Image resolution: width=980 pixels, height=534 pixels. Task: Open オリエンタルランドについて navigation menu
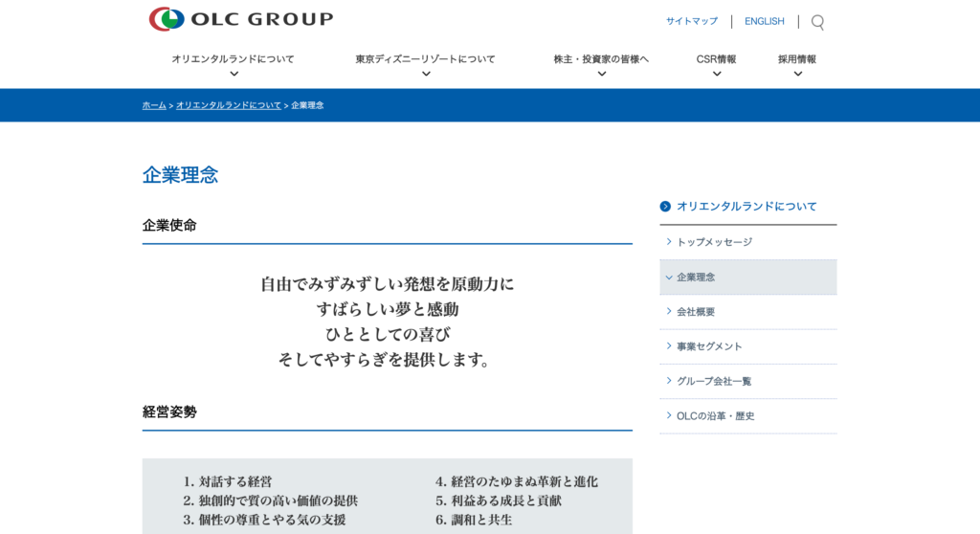click(234, 59)
